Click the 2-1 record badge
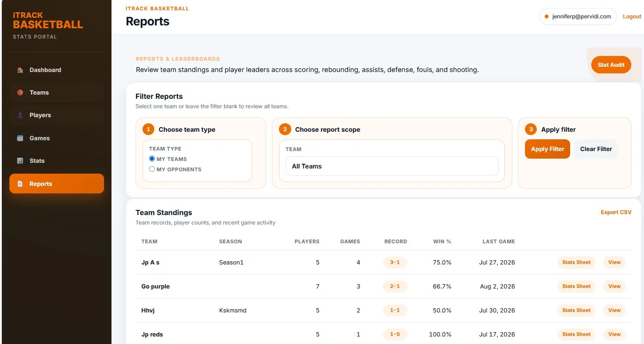Image resolution: width=644 pixels, height=344 pixels. (395, 287)
